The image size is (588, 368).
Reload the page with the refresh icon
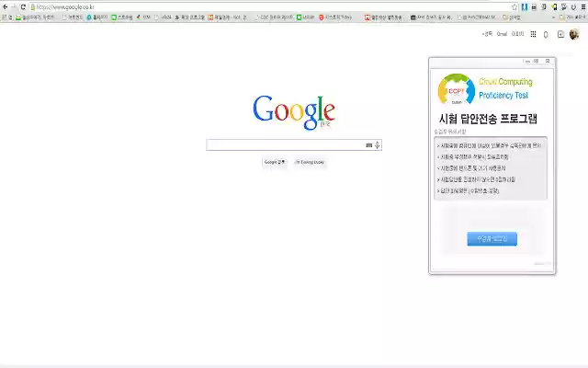pyautogui.click(x=23, y=6)
